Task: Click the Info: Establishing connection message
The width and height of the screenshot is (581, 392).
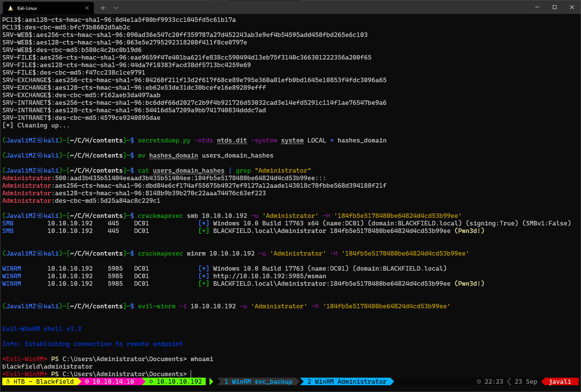Action: click(93, 344)
